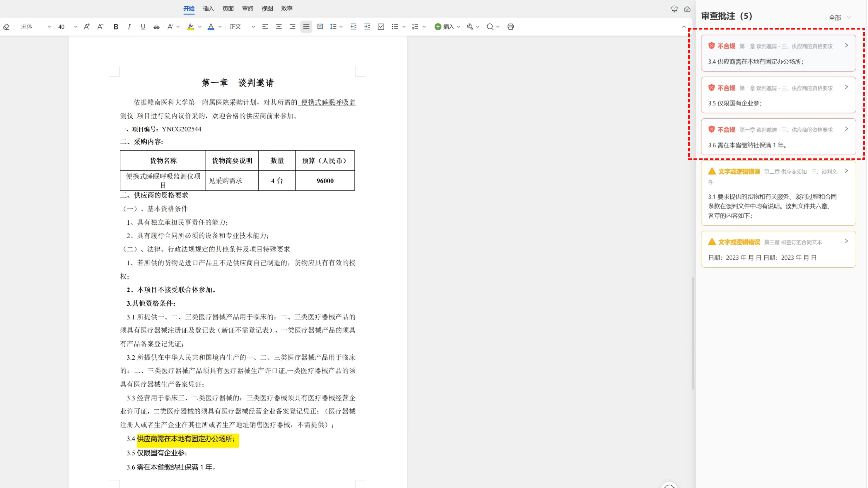Expand bulleted list style arrow

(404, 27)
